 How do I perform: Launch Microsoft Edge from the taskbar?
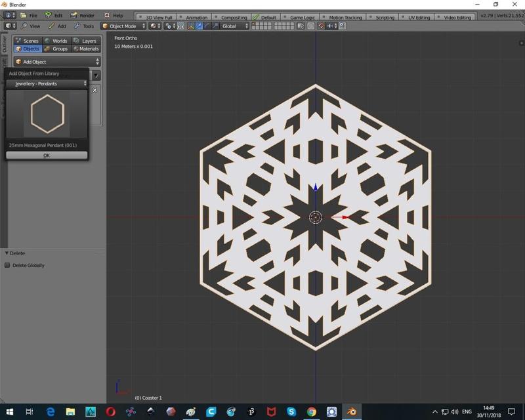pyautogui.click(x=51, y=411)
